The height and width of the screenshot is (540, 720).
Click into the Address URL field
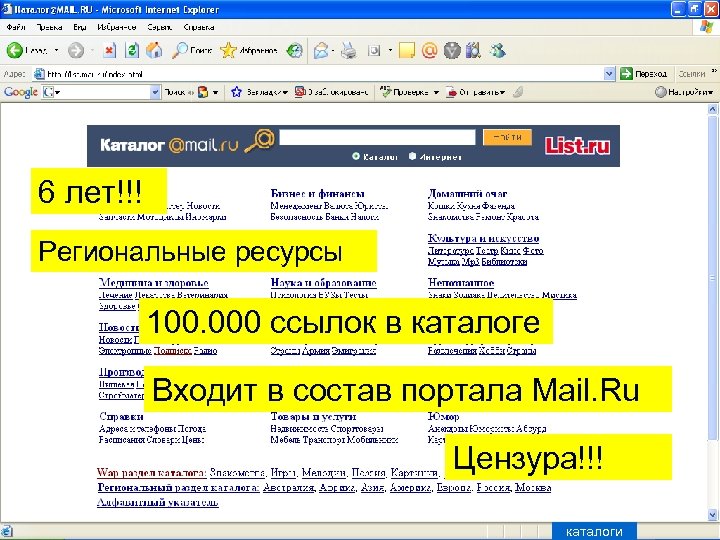[324, 73]
